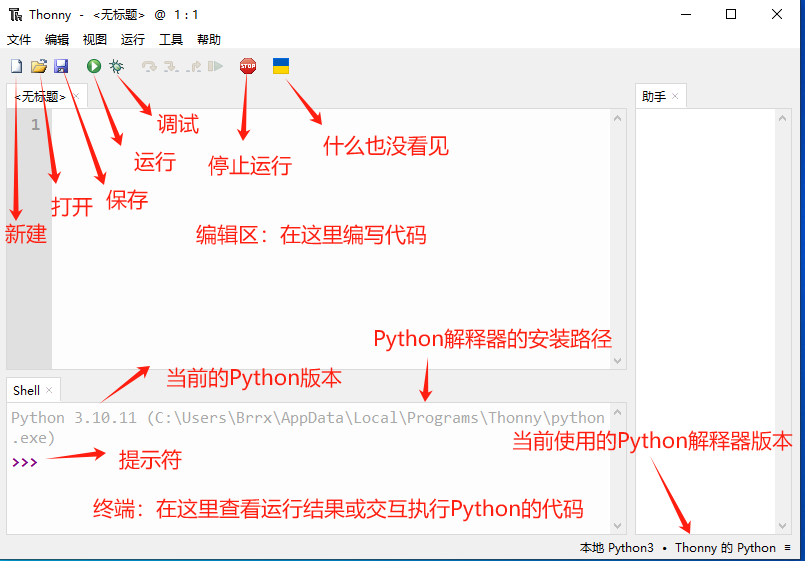Open the 编辑 menu
The height and width of the screenshot is (561, 805).
click(56, 40)
